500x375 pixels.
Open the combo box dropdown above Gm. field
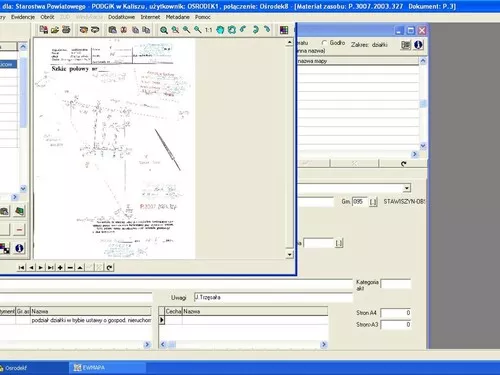(406, 188)
